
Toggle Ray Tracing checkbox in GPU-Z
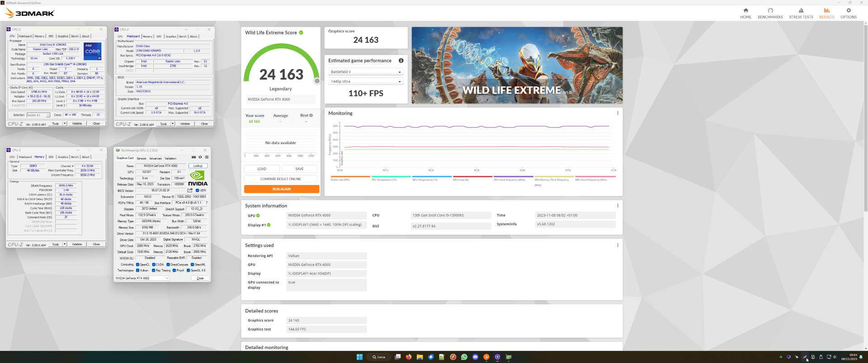154,270
